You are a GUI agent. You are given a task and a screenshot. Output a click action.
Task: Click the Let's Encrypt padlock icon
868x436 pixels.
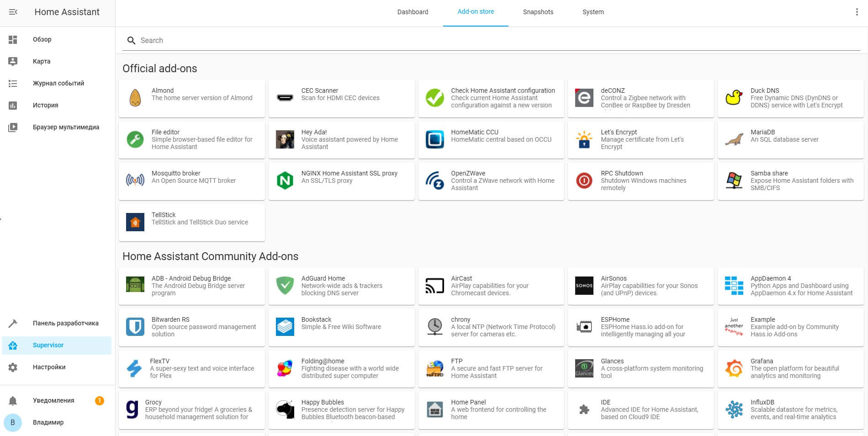click(x=584, y=139)
